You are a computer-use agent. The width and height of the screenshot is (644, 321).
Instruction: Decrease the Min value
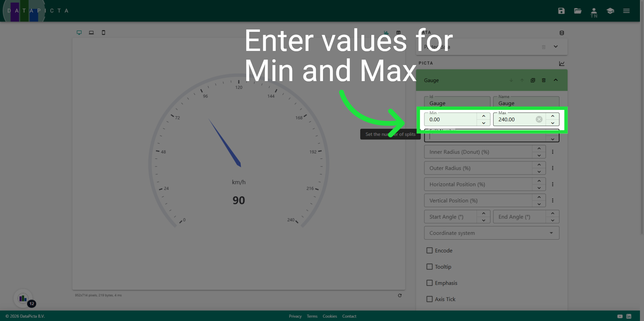pyautogui.click(x=484, y=123)
